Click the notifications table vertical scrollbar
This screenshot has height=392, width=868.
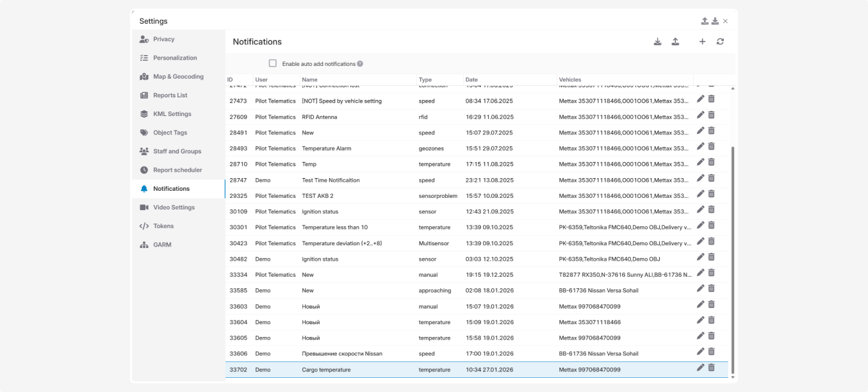[x=733, y=256]
